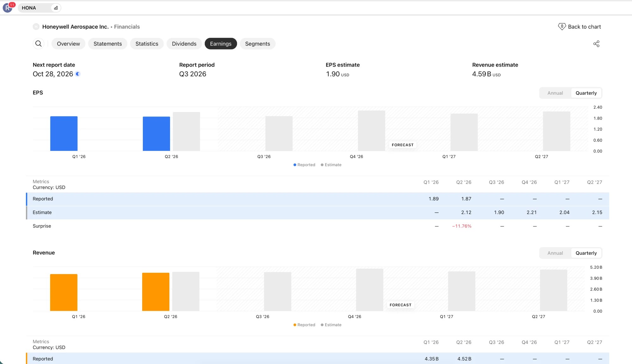
Task: Select the Earnings tab
Action: 221,44
